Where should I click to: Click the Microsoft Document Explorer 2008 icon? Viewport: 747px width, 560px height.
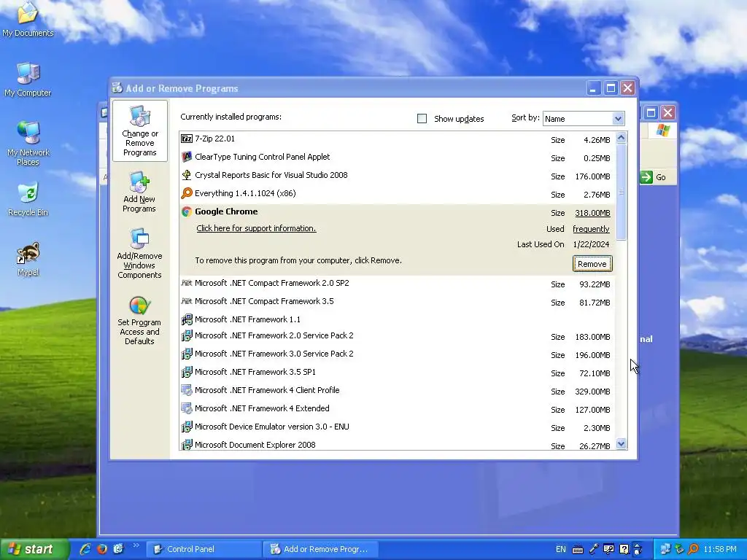[187, 444]
